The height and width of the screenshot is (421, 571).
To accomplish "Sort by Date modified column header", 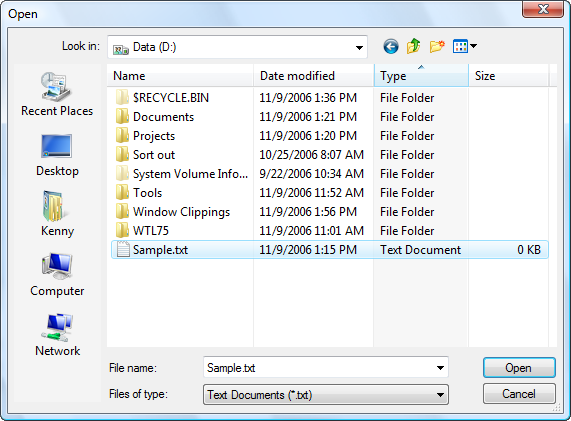I will click(314, 76).
